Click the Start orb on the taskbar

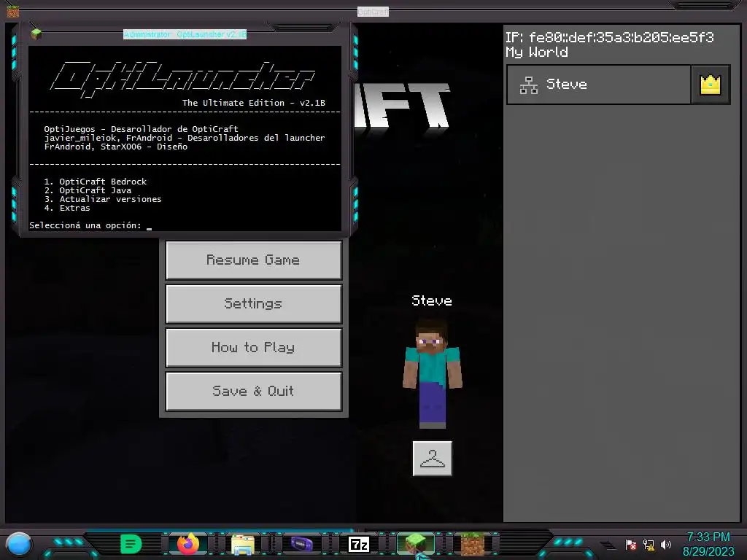click(19, 544)
